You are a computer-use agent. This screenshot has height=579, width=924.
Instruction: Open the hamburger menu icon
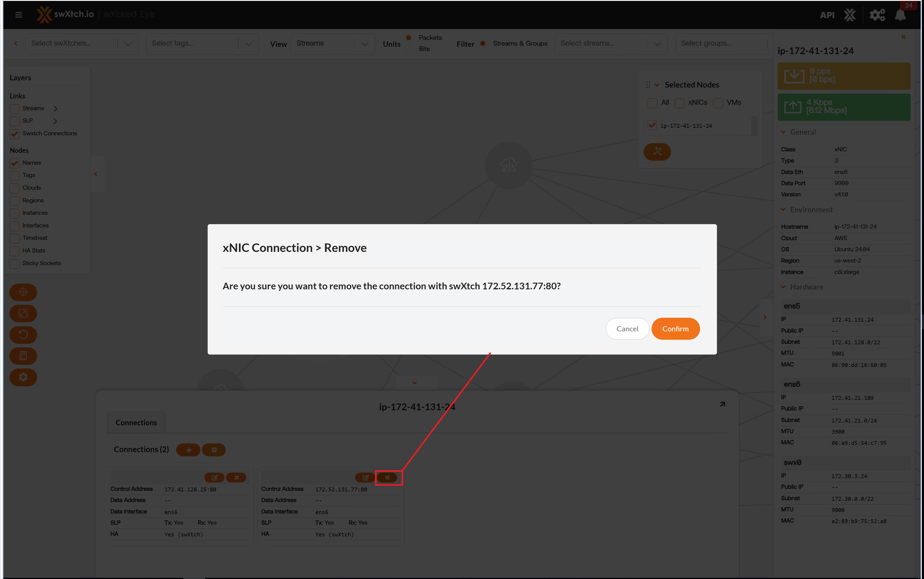tap(18, 14)
